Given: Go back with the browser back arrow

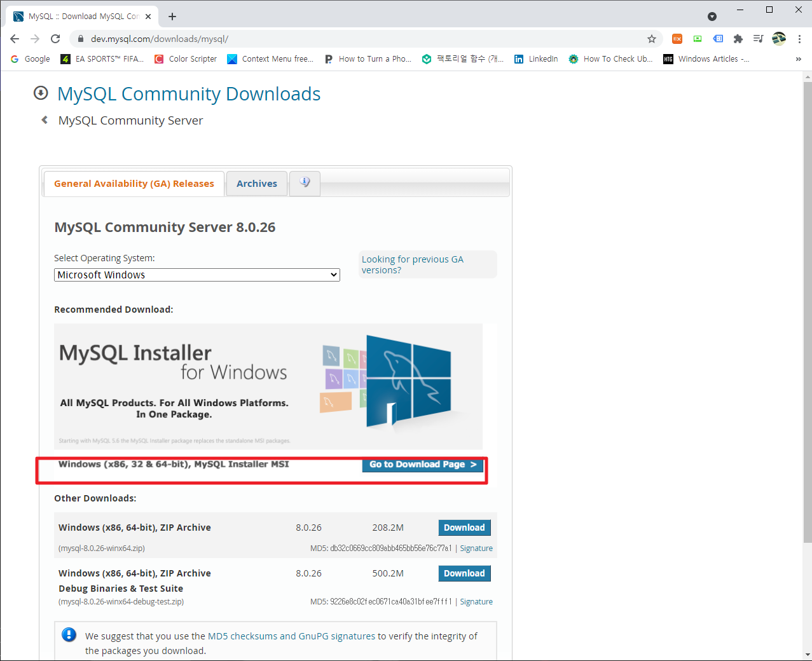Looking at the screenshot, I should pos(15,39).
